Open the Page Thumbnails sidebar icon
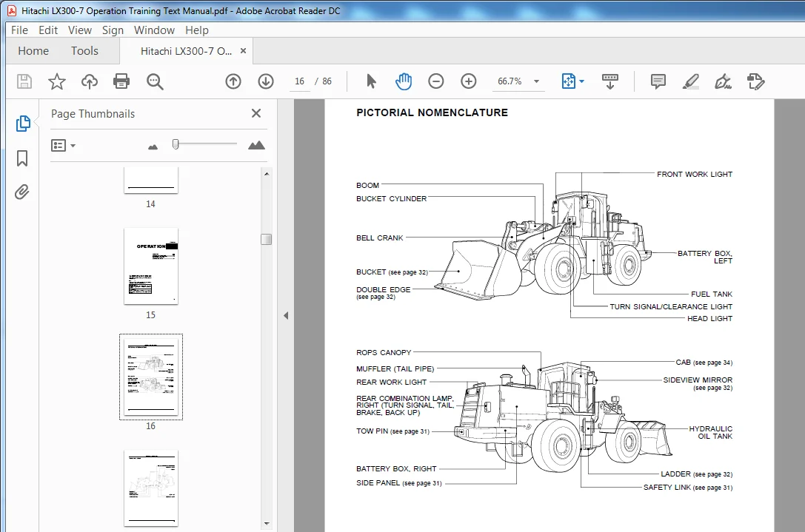The width and height of the screenshot is (805, 532). coord(23,123)
